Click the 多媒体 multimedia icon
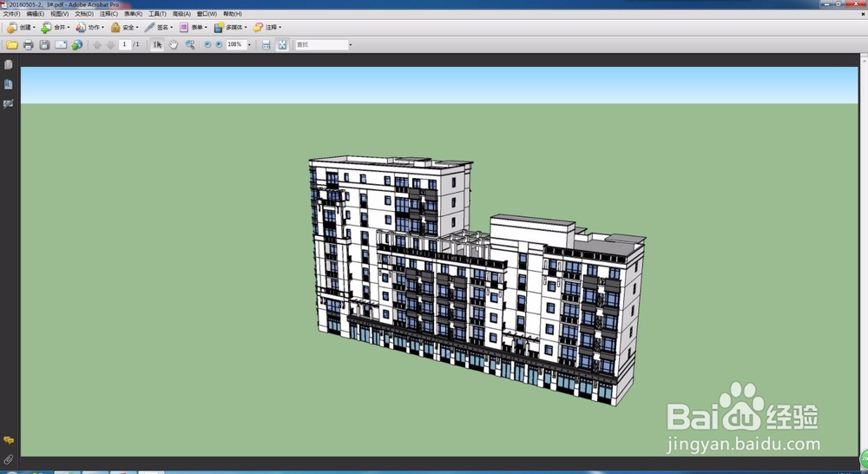Screen dimensions: 868x474 pos(220,27)
